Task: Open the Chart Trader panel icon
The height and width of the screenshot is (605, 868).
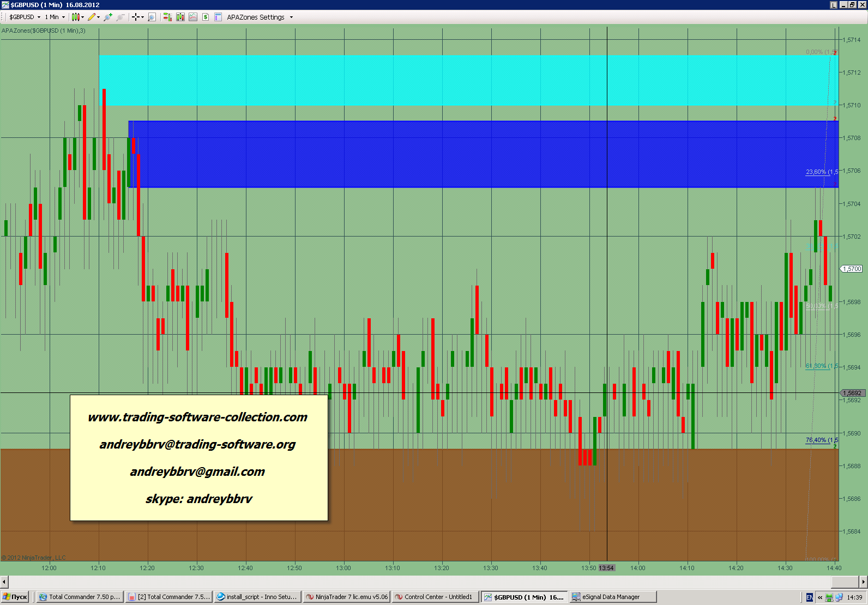Action: click(167, 17)
